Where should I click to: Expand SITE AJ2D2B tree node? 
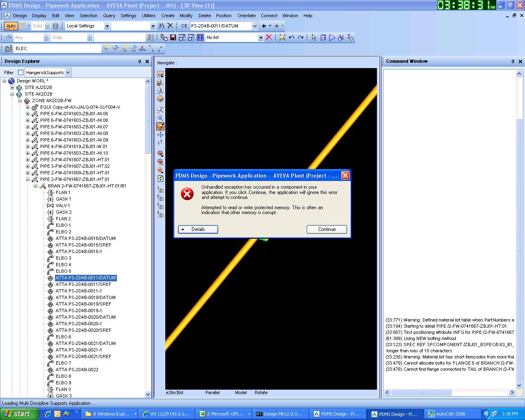pyautogui.click(x=12, y=87)
